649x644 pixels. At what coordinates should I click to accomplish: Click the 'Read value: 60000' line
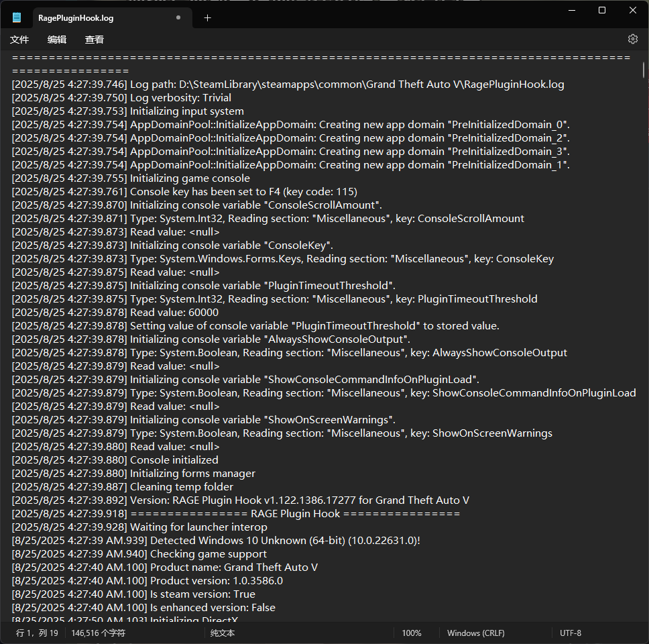115,313
